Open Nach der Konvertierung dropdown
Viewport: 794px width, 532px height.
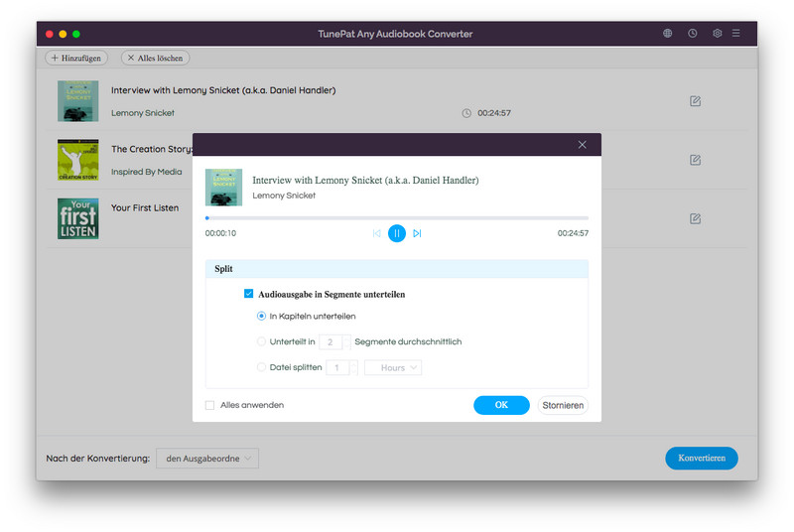pyautogui.click(x=207, y=459)
